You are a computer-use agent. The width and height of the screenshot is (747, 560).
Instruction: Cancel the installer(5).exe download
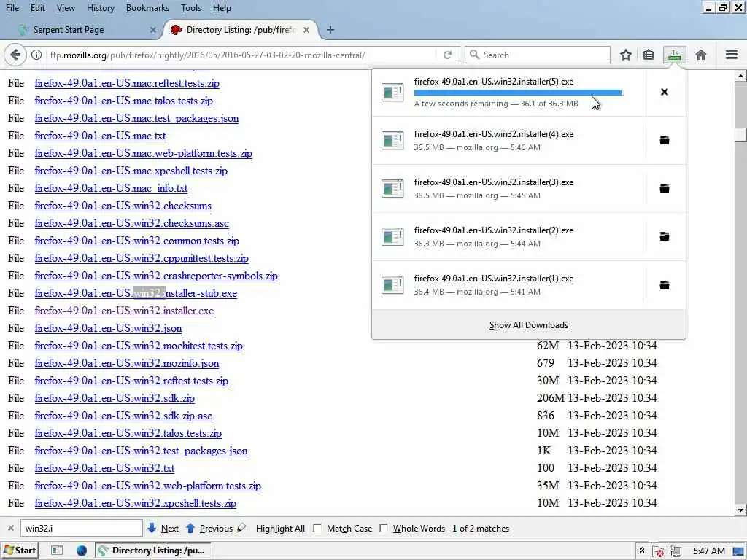pos(664,92)
